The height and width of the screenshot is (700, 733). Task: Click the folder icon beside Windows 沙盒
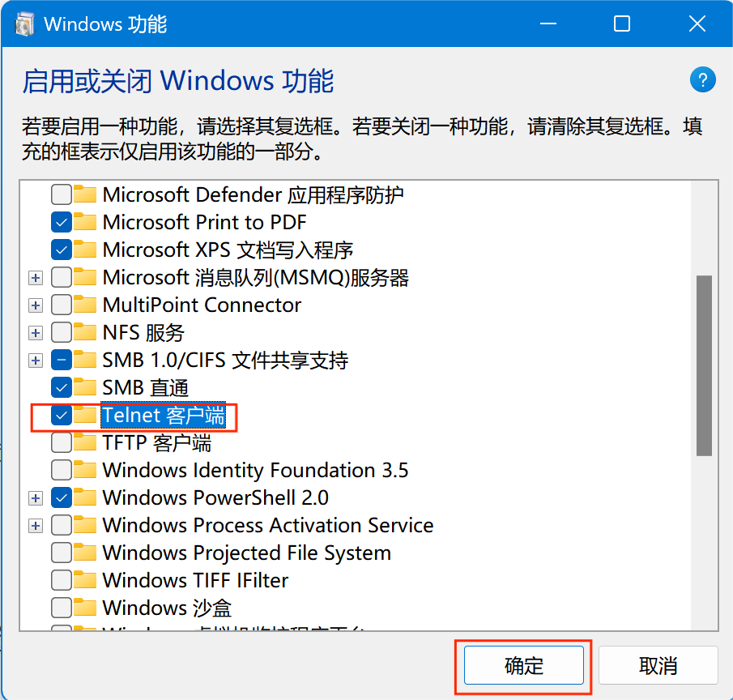85,608
